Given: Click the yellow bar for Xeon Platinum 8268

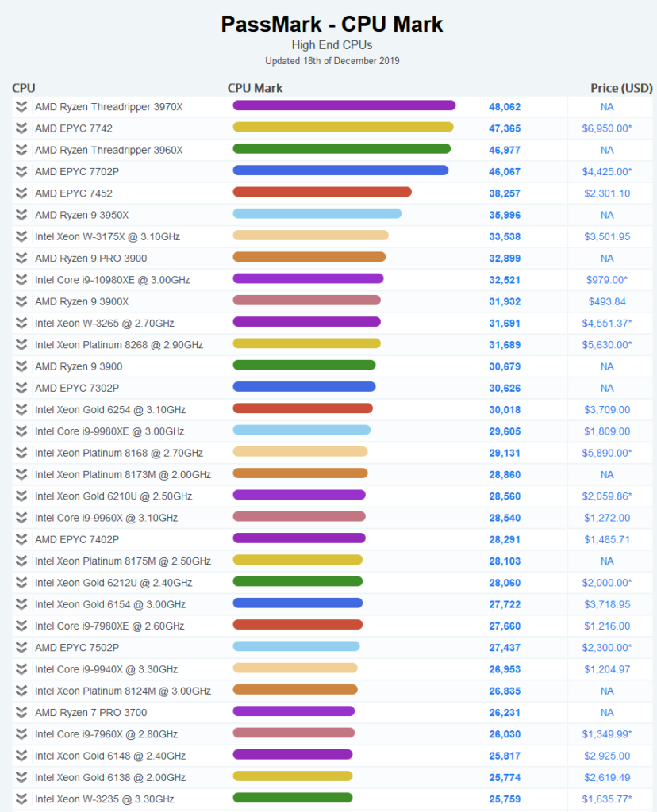Looking at the screenshot, I should pyautogui.click(x=307, y=343).
